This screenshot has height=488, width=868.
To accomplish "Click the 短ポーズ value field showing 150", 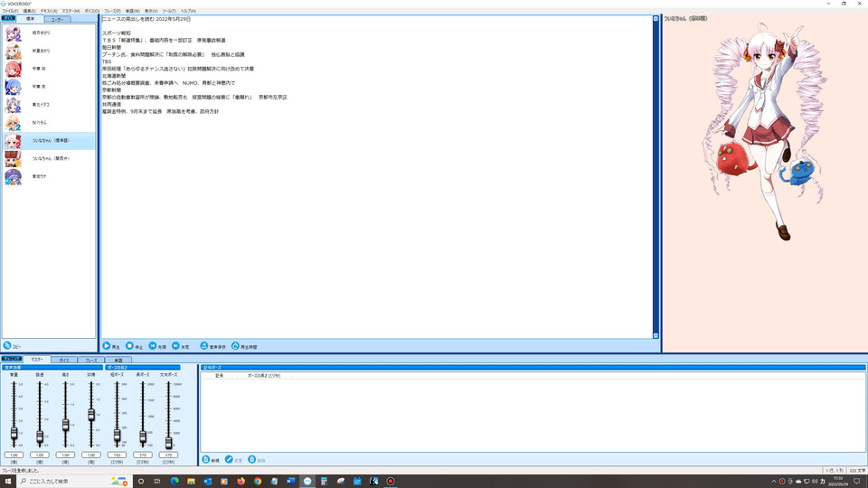I will (117, 455).
